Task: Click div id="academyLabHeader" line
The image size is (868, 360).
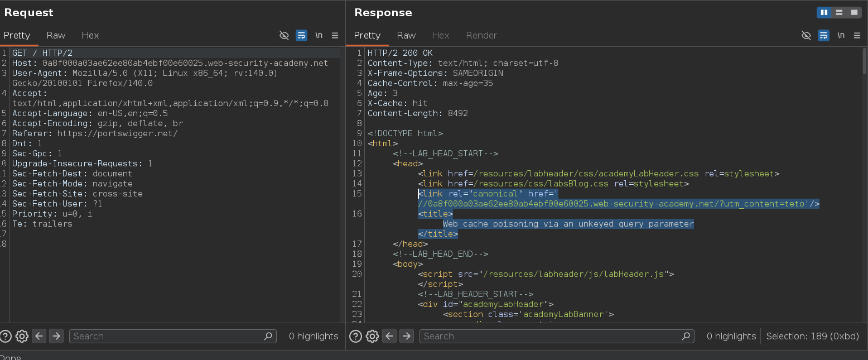Action: [x=485, y=304]
